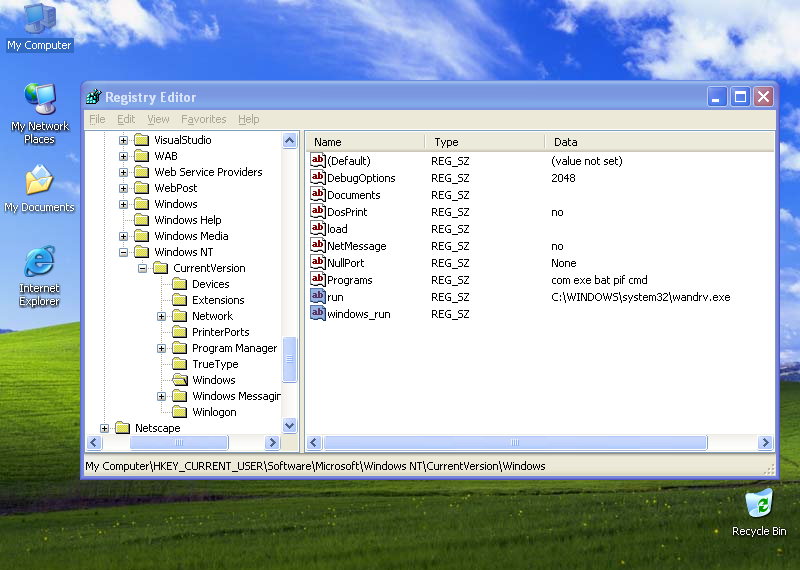This screenshot has height=570, width=800.
Task: Click the Documents value string icon
Action: (x=318, y=194)
